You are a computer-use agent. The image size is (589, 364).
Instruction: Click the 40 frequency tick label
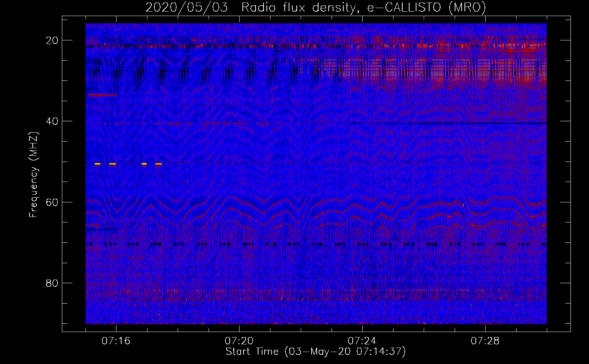(x=52, y=121)
